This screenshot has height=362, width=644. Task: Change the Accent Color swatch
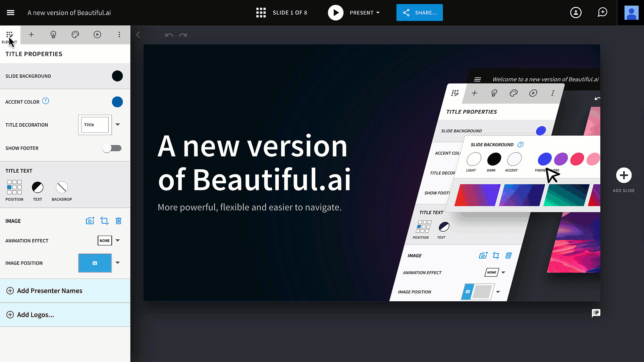117,102
